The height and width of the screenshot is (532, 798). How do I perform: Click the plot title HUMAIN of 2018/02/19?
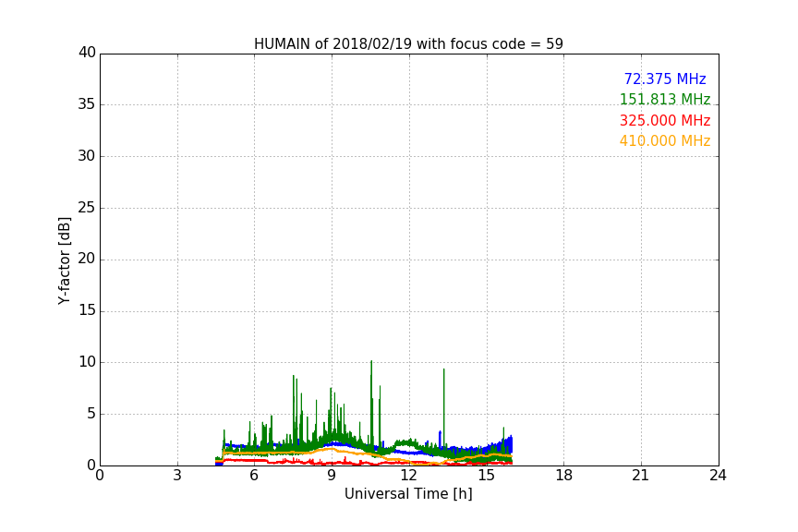pyautogui.click(x=408, y=44)
